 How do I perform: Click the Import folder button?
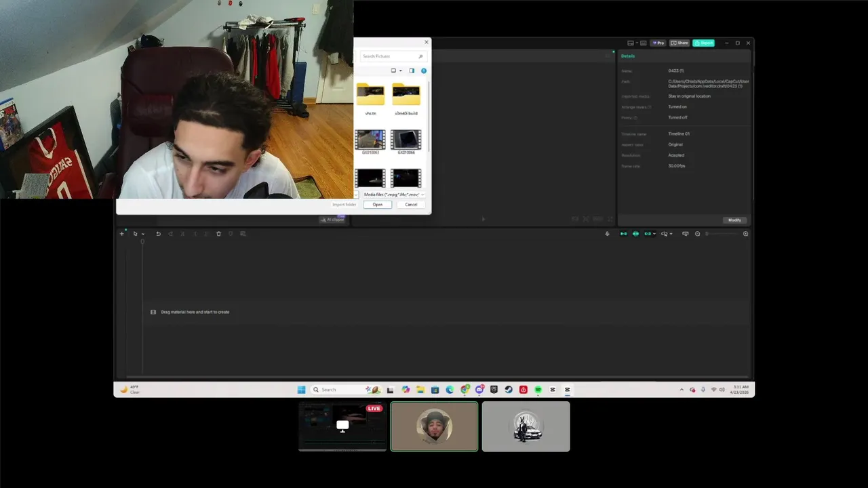(x=344, y=205)
